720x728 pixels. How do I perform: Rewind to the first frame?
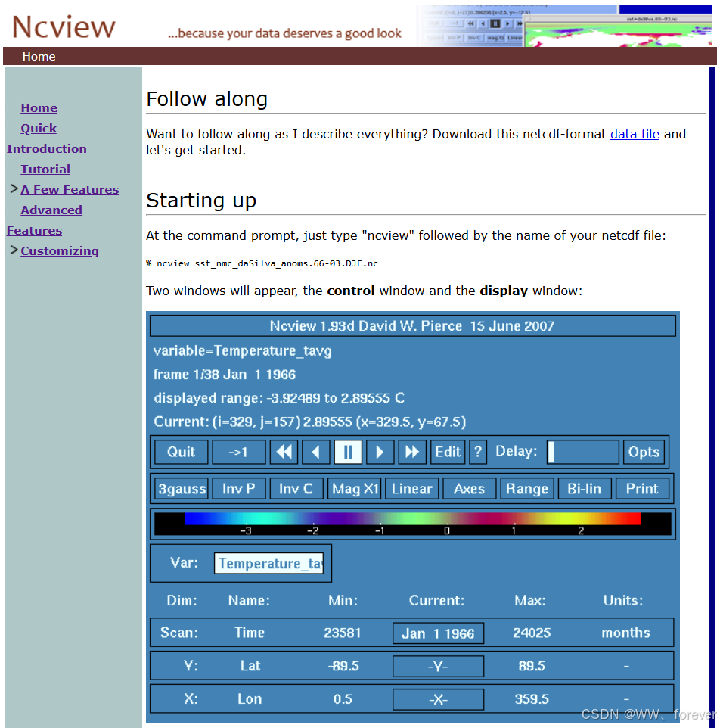click(284, 452)
